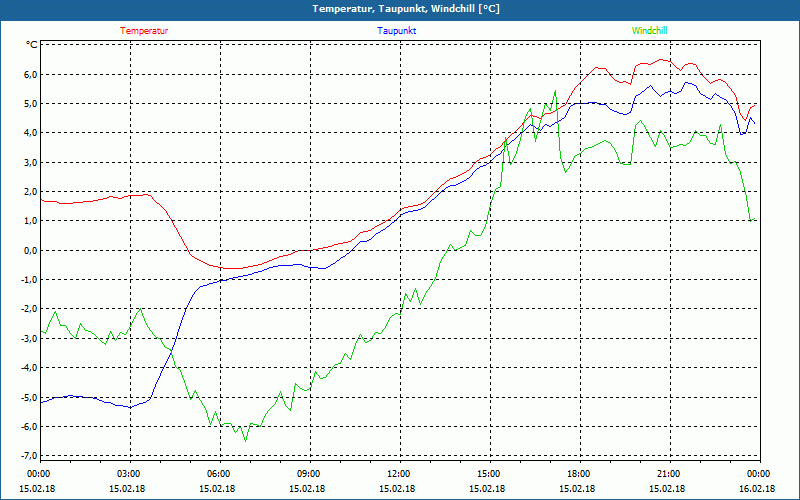Click the -6,0 y-axis value
Viewport: 800px width, 500px height.
point(29,426)
